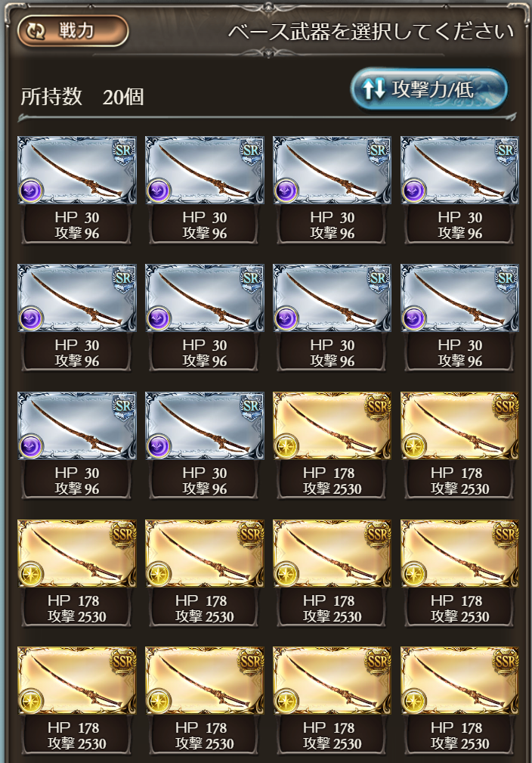Click the gold light-element icon on the last weapon in row three

414,446
